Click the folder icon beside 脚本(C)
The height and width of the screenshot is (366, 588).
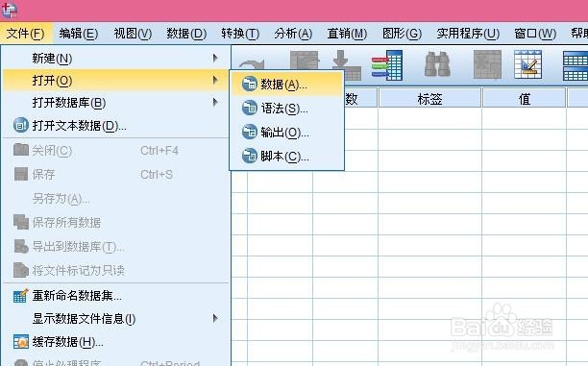coord(250,156)
